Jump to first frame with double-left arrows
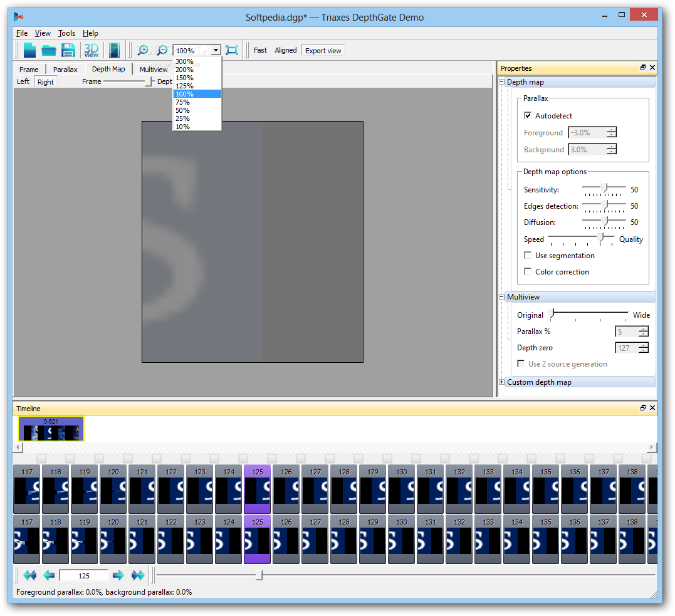The width and height of the screenshot is (675, 616). (29, 575)
